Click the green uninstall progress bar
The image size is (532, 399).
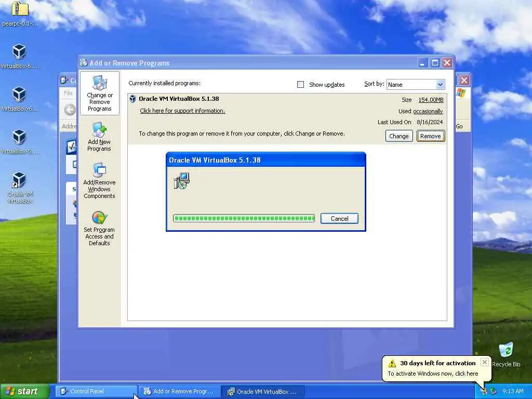coord(244,218)
